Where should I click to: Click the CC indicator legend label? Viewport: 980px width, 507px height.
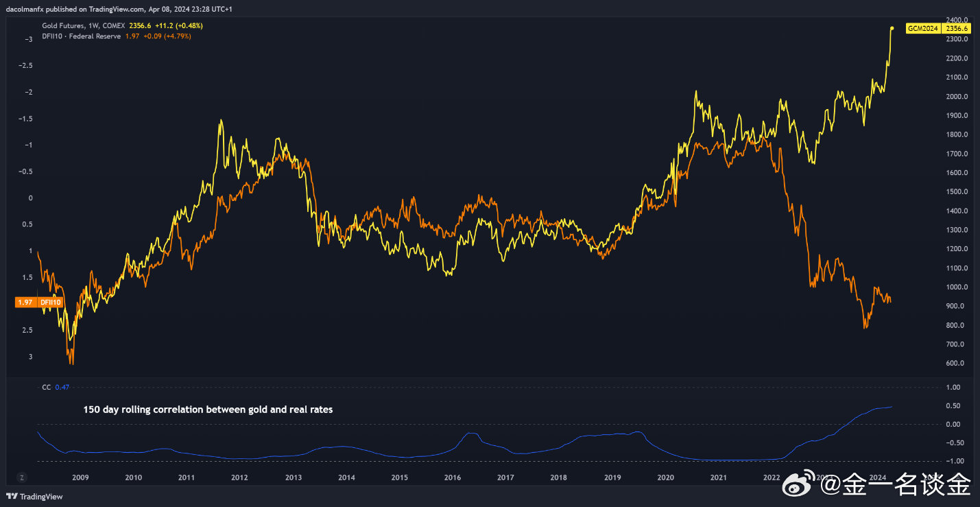(46, 387)
